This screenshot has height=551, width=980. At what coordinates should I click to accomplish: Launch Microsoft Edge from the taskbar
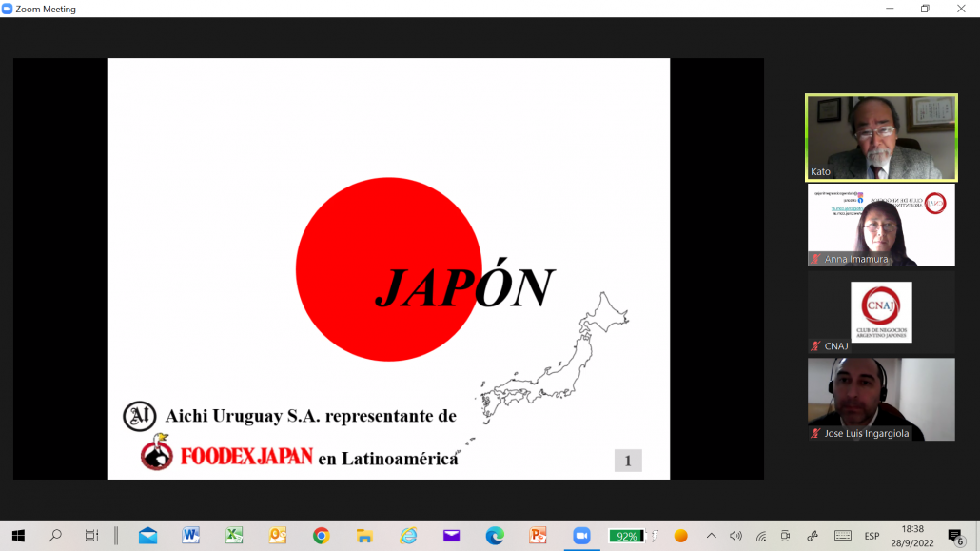495,536
